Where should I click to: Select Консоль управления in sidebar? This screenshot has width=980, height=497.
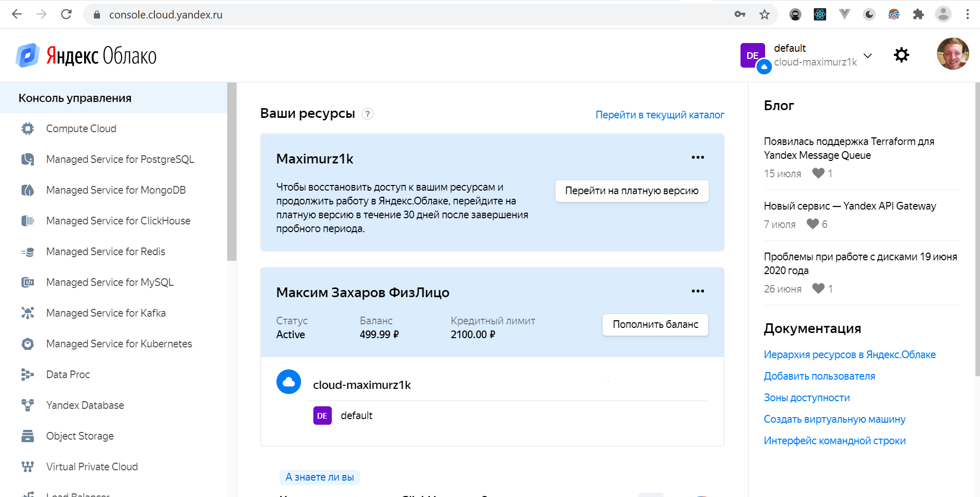tap(113, 98)
